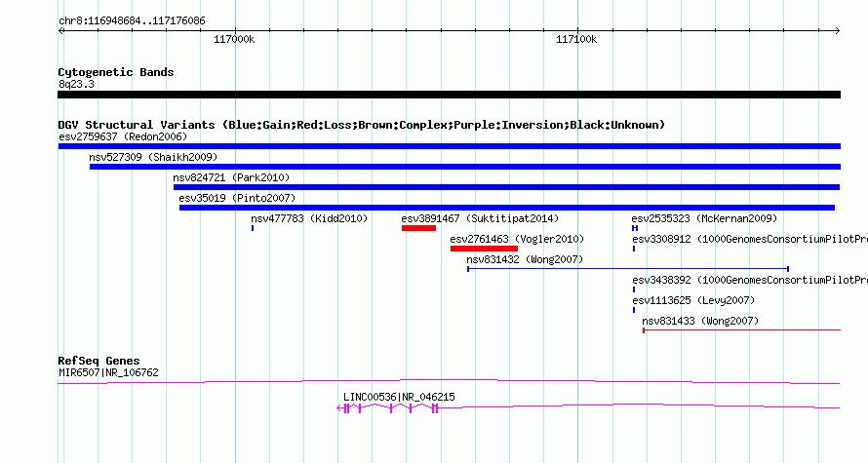Open nsv831432 (Wong2007) variant label
The height and width of the screenshot is (463, 868).
tap(525, 259)
